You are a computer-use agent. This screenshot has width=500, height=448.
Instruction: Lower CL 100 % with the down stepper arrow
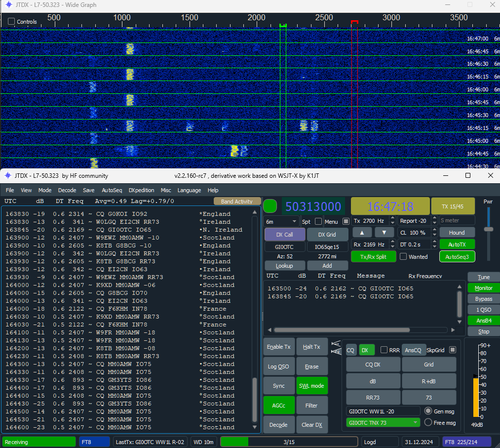(x=434, y=235)
